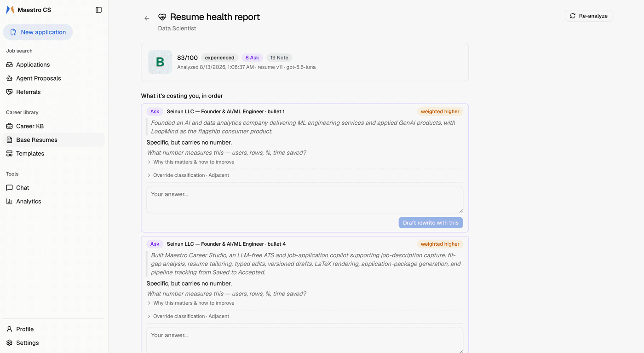This screenshot has height=353, width=644.
Task: Click Draft rewrite with this button
Action: click(431, 223)
